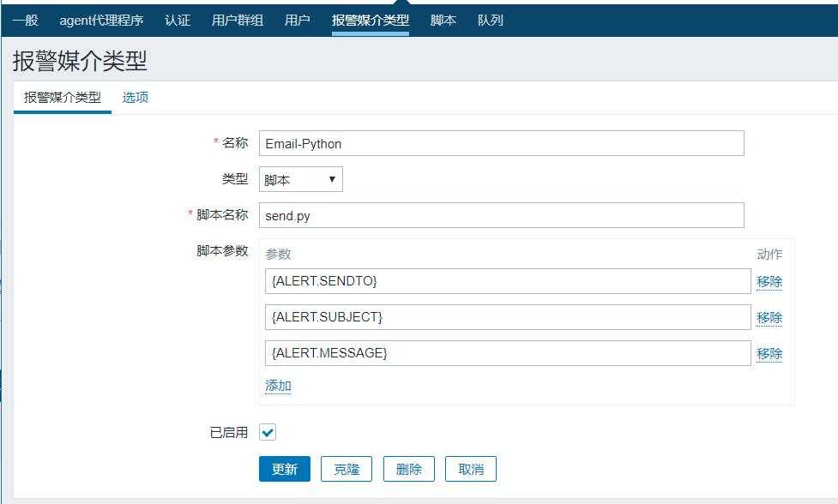Click the {ALERT.SENDTO} parameter field
This screenshot has height=504, width=838.
(x=508, y=281)
